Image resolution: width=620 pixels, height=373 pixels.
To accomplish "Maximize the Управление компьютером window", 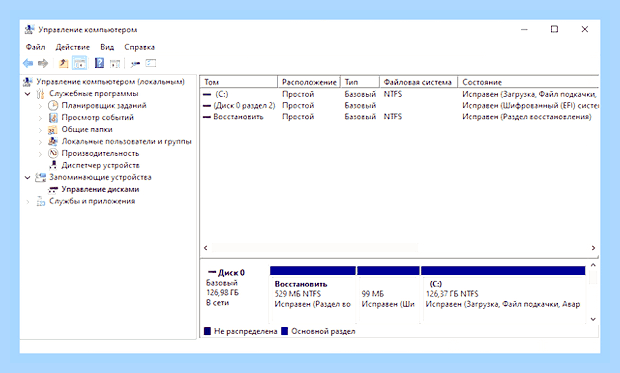I will (554, 29).
